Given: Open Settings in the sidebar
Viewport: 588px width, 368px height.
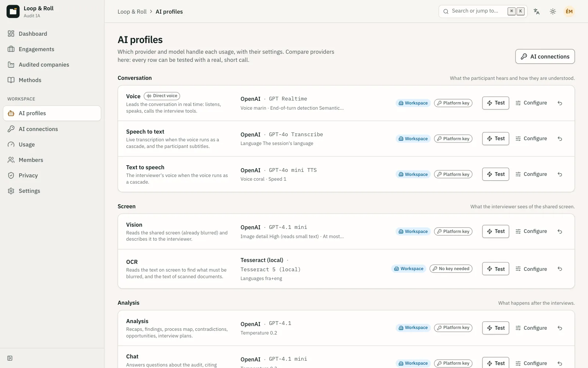Looking at the screenshot, I should (x=52, y=191).
